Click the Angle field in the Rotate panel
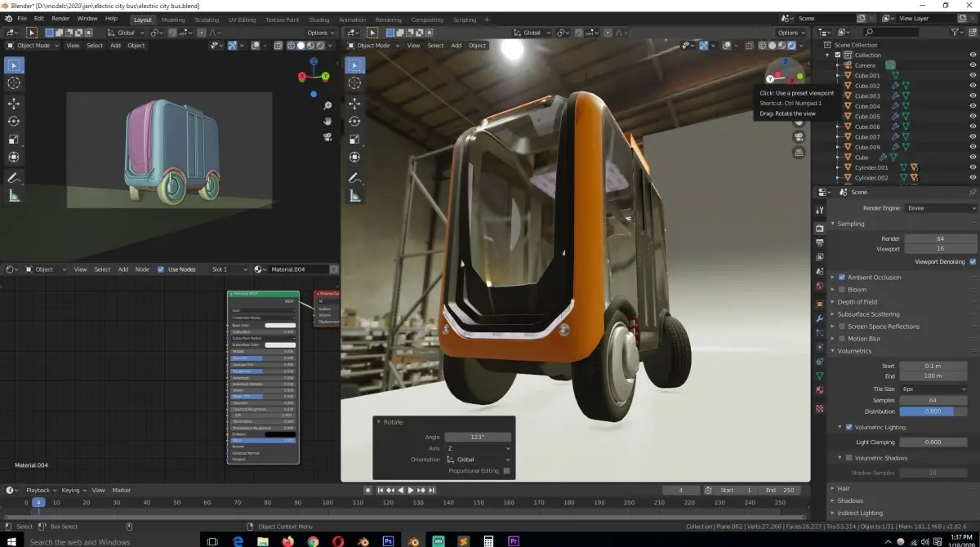The width and height of the screenshot is (980, 547). [478, 437]
